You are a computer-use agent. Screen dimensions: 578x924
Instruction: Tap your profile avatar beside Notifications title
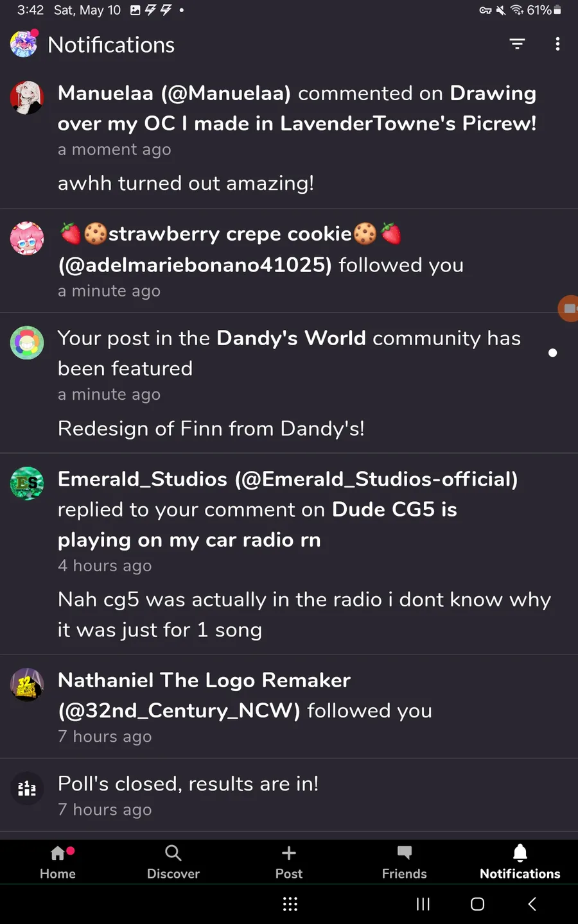pos(24,44)
